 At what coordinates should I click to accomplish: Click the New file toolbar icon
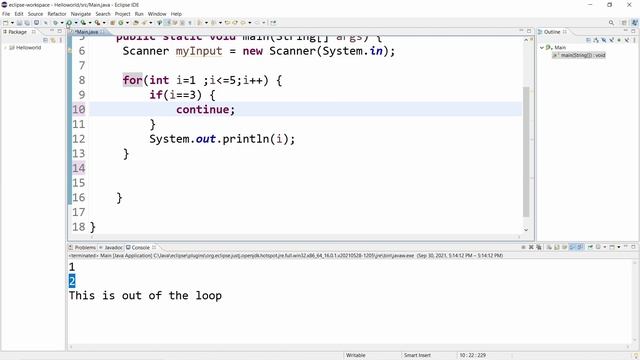click(x=6, y=23)
